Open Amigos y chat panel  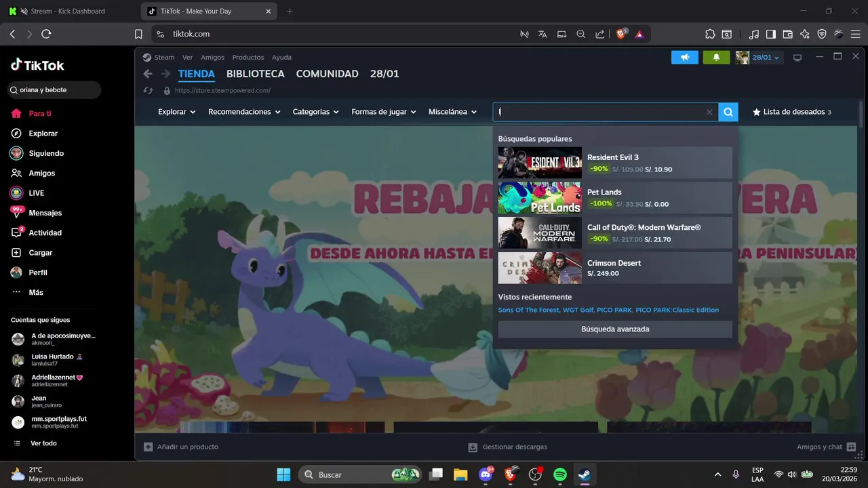tap(826, 447)
